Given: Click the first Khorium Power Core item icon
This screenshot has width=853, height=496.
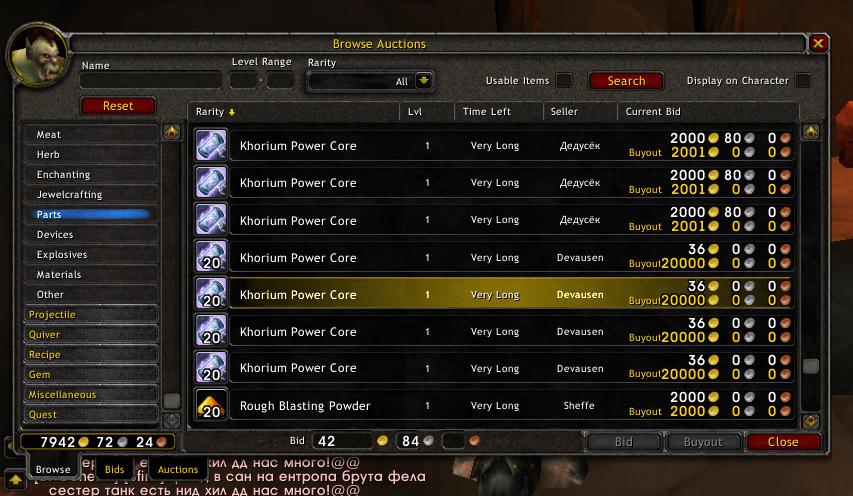Looking at the screenshot, I should pos(211,145).
